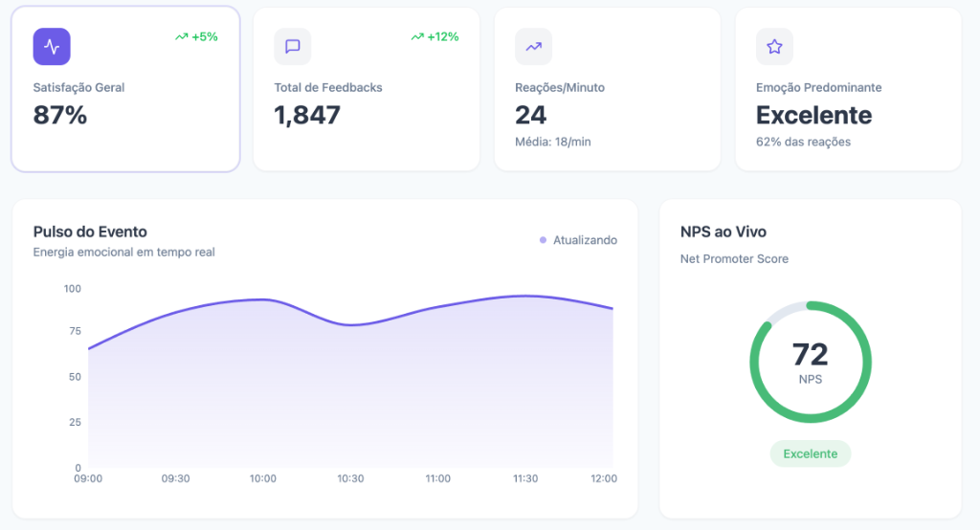Click the Net Promoter Score subtitle
980x530 pixels.
pos(734,258)
